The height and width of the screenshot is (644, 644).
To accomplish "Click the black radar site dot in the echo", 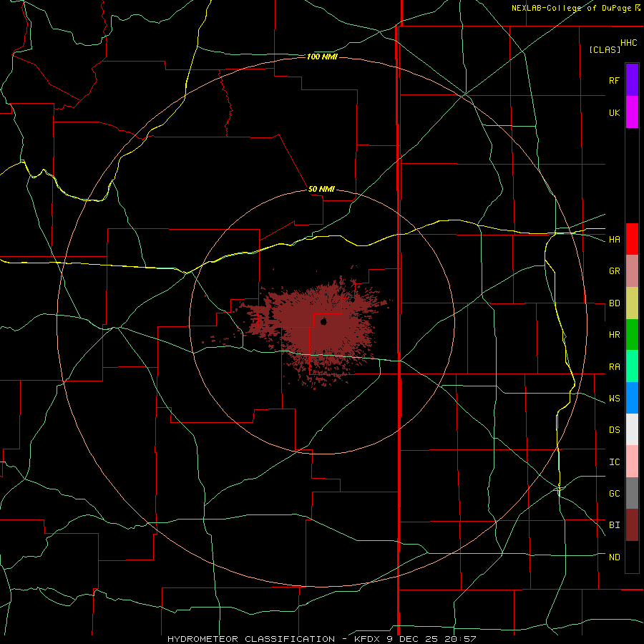I will pyautogui.click(x=323, y=321).
